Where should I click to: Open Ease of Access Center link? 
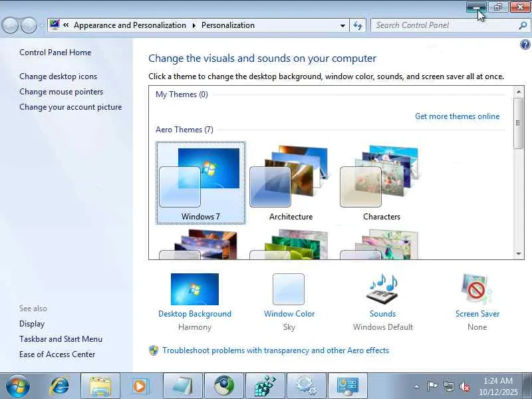tap(57, 354)
